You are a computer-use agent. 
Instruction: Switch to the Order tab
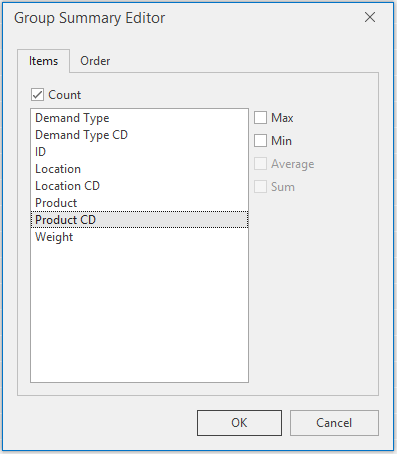95,61
